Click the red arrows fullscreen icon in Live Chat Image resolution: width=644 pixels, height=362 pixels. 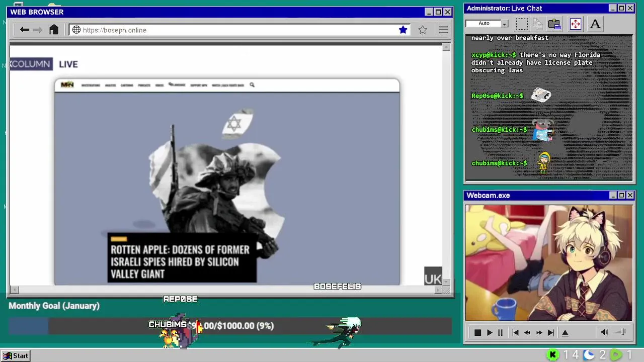click(x=575, y=24)
